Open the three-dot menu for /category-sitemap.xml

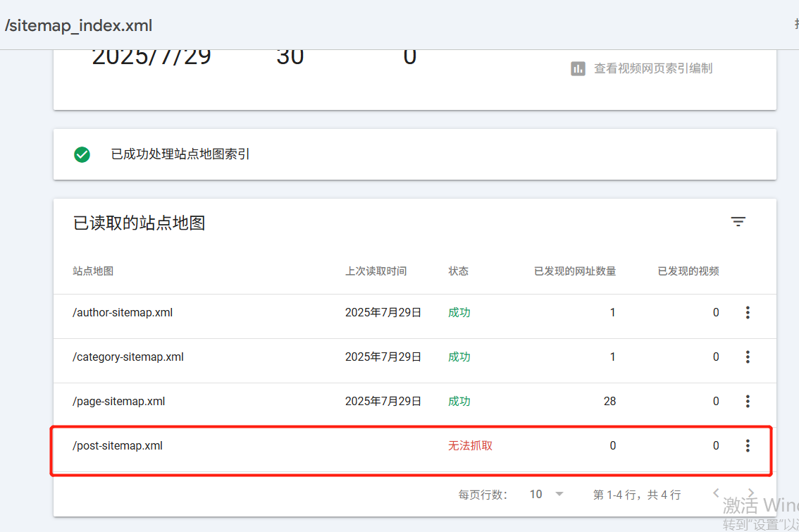pos(748,357)
